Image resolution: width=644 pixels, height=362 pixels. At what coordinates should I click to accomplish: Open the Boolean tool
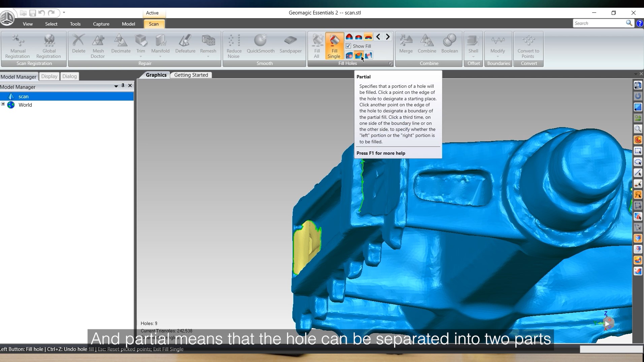[x=449, y=43]
